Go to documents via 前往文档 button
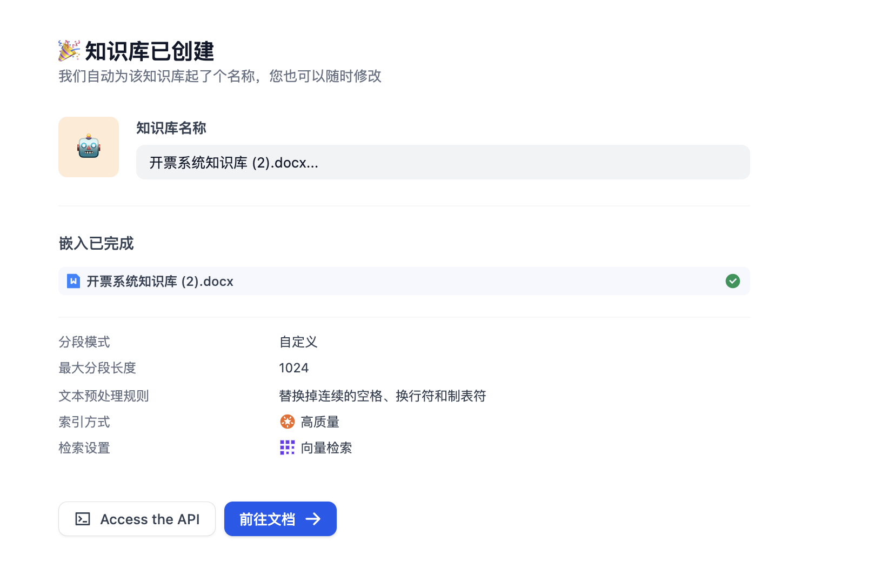 (x=280, y=519)
